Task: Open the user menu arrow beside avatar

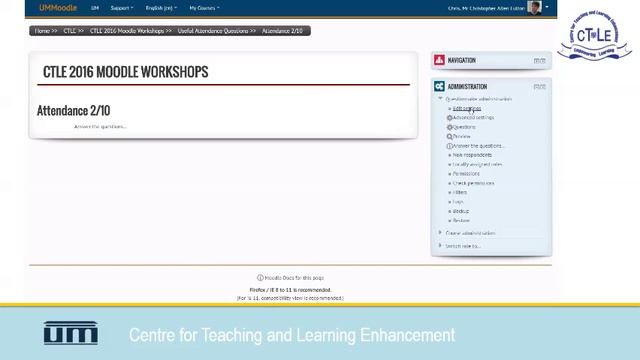Action: [x=547, y=7]
